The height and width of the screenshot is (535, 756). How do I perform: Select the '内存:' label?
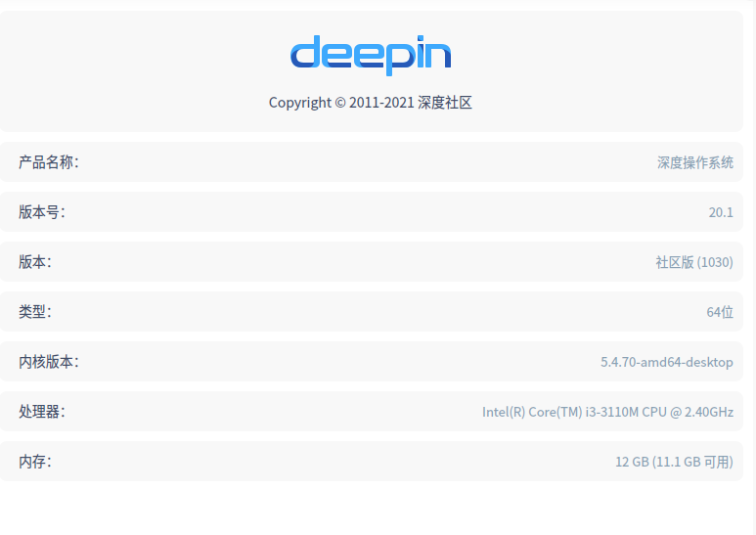(x=35, y=462)
